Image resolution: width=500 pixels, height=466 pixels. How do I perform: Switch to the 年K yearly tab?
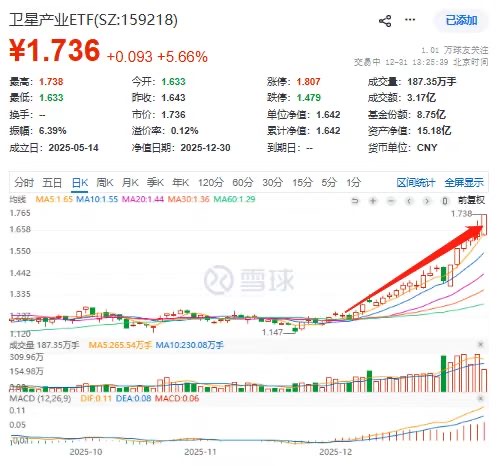click(181, 182)
